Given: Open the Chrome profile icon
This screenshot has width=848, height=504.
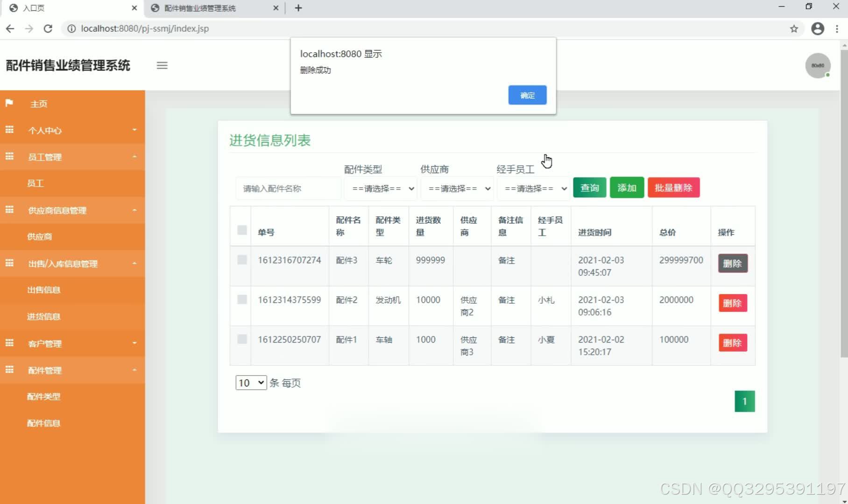Looking at the screenshot, I should [818, 28].
